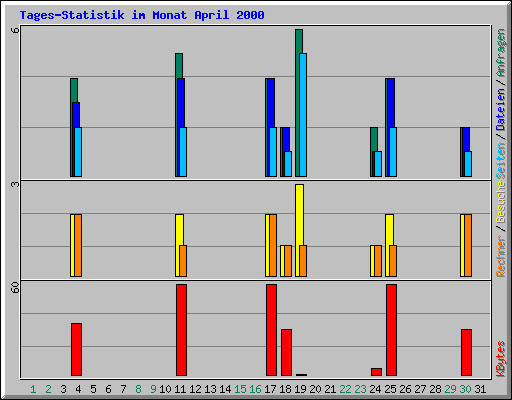Click the light blue Seiten bar for day 30
The width and height of the screenshot is (512, 400).
(x=468, y=164)
